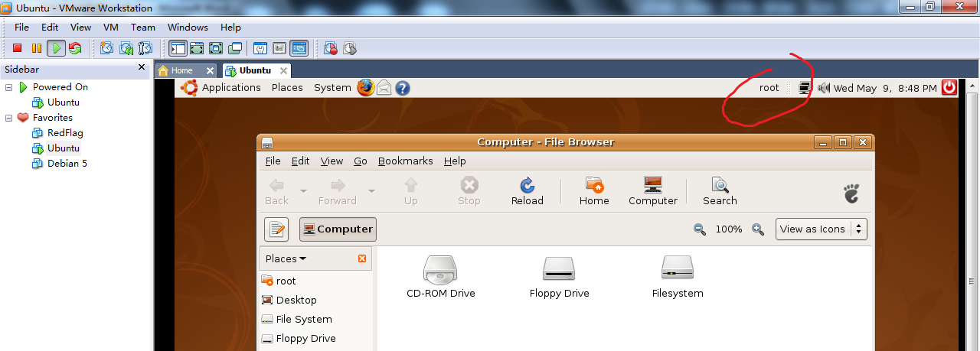Screen dimensions: 980x351
Task: Zoom in with the plus magnifier
Action: 758,229
